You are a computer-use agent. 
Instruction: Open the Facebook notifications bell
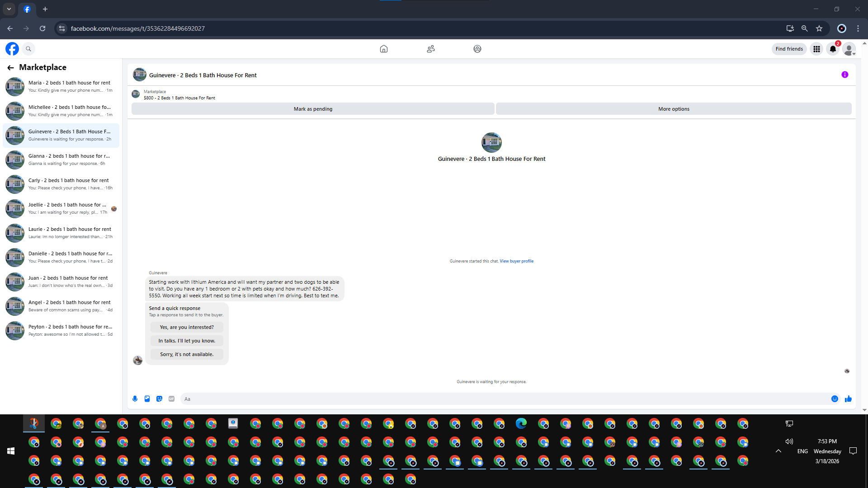(x=833, y=49)
